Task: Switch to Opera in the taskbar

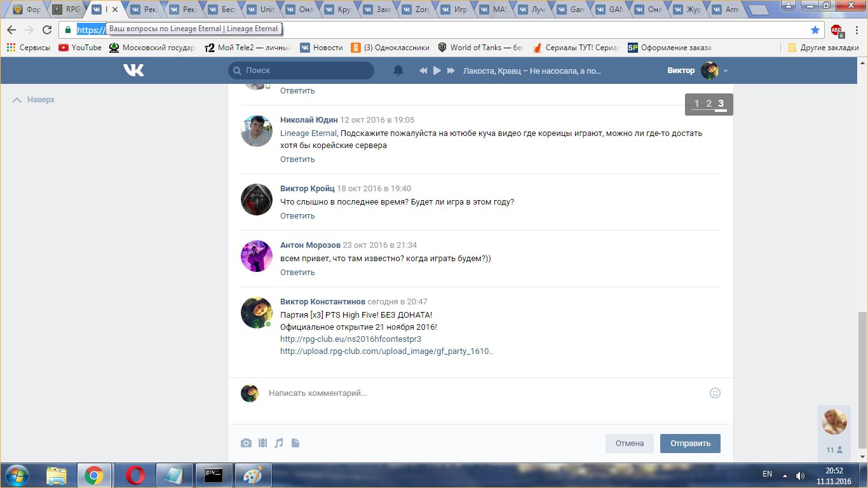Action: tap(135, 475)
